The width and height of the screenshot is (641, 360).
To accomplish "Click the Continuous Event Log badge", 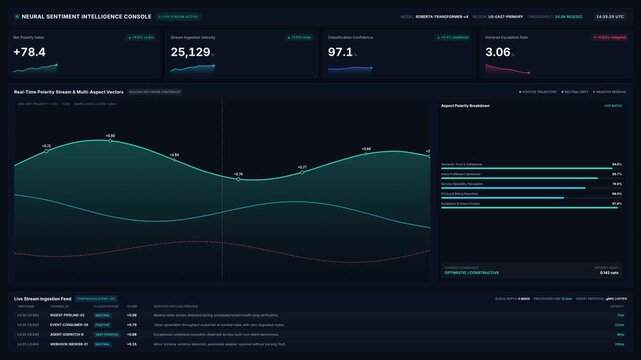I will (x=96, y=299).
